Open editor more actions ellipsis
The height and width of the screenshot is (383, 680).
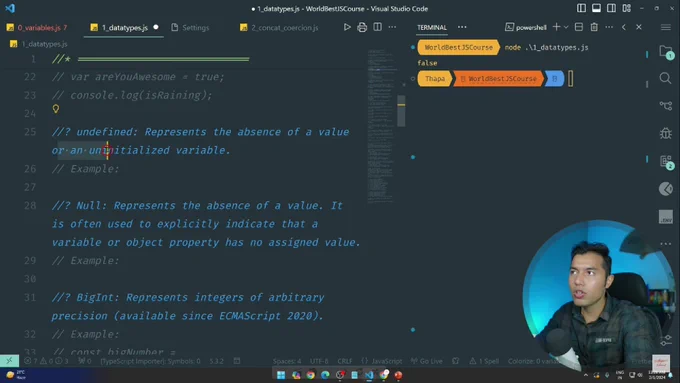392,27
